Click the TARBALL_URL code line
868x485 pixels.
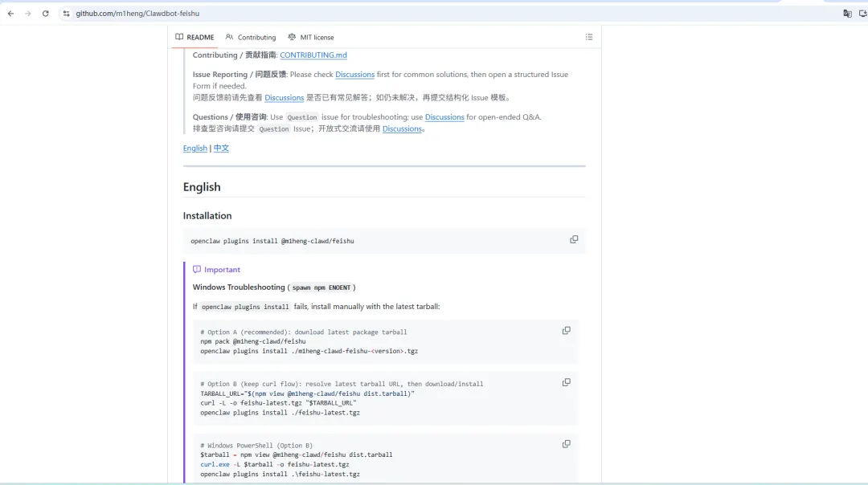307,393
